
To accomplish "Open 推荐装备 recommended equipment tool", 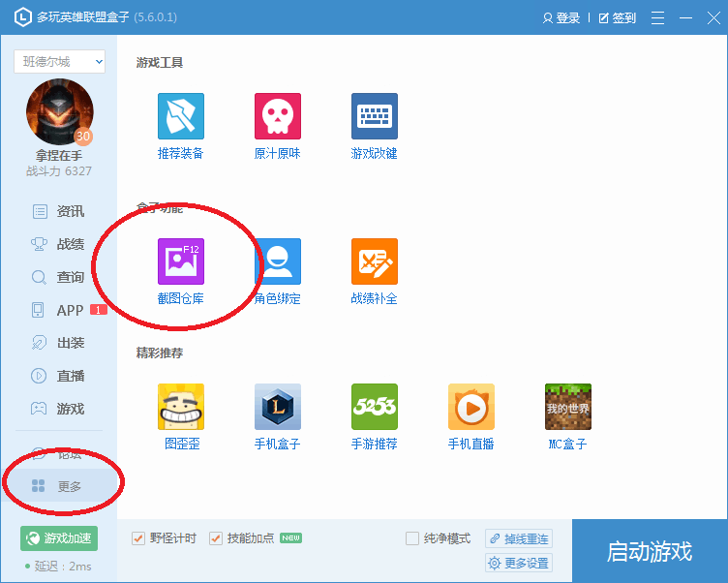I will coord(181,126).
